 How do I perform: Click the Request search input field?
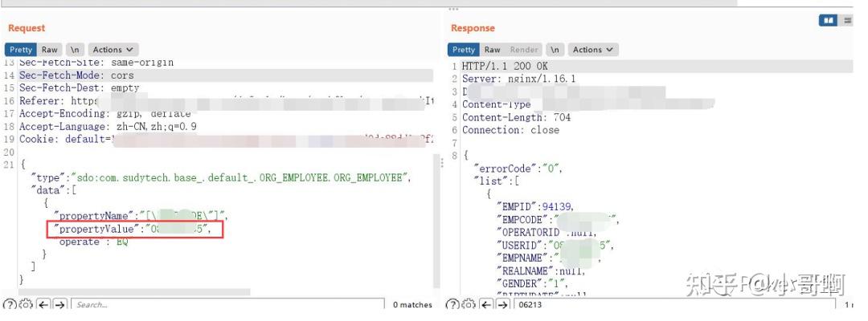[225, 305]
